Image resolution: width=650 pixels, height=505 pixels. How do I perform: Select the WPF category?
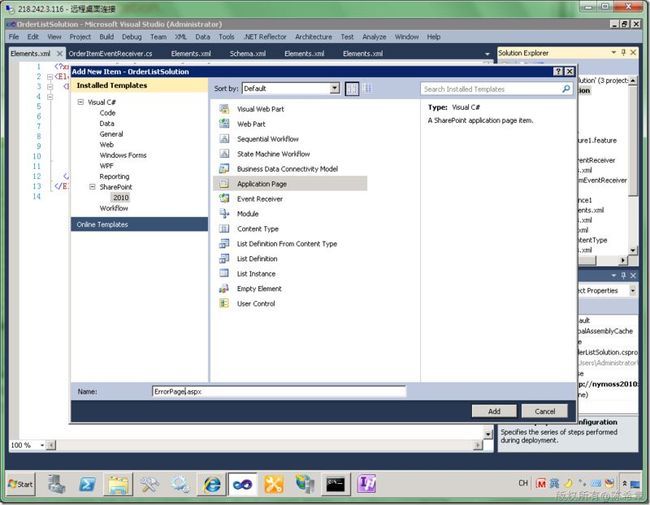coord(106,165)
